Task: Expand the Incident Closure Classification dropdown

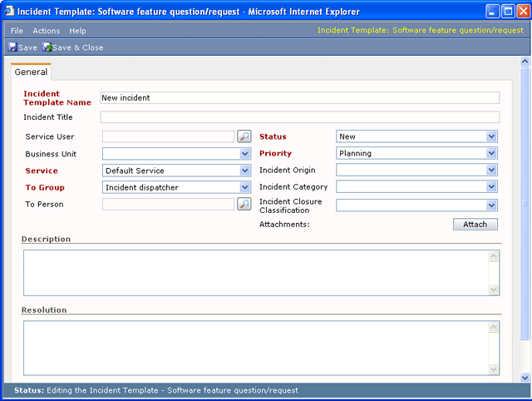Action: [x=491, y=205]
